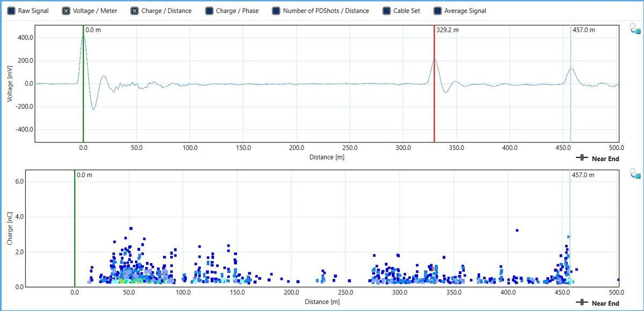Enable the Charge / Phase view
Image resolution: width=644 pixels, height=311 pixels.
point(209,10)
